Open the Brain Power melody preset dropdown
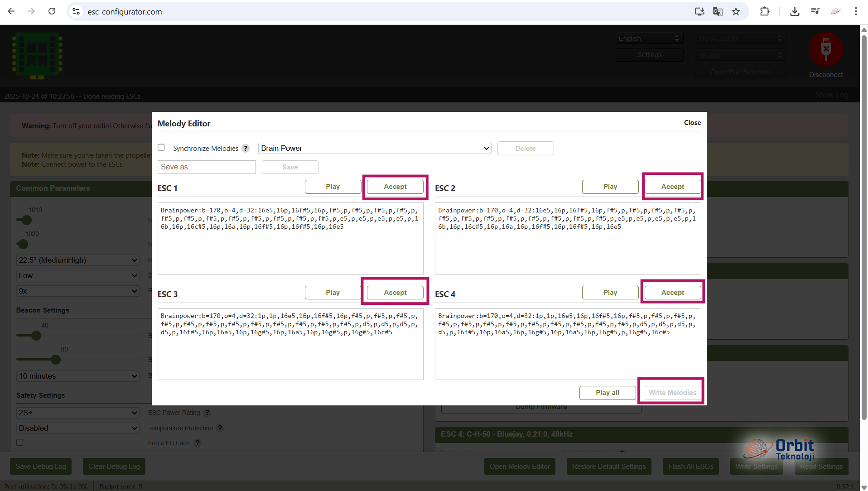Screen dimensions: 868x491 (x=375, y=149)
